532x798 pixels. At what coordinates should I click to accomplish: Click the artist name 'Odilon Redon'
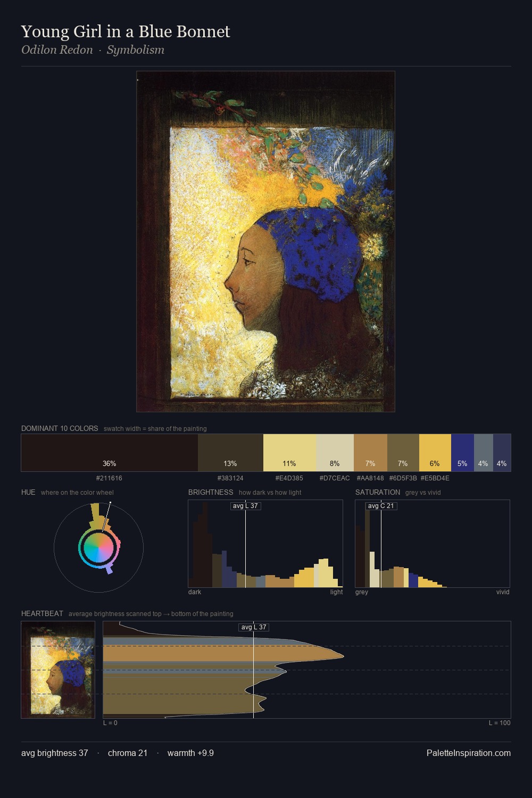[x=57, y=50]
